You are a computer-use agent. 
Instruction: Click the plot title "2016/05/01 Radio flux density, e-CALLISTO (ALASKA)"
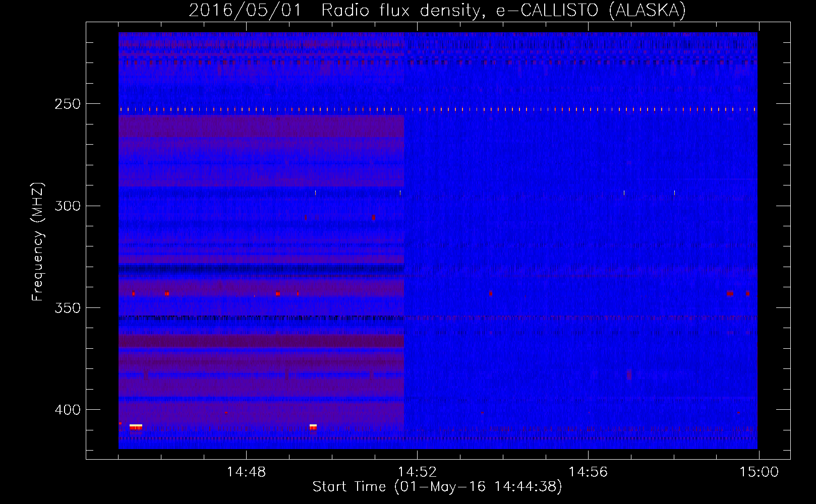tap(437, 10)
